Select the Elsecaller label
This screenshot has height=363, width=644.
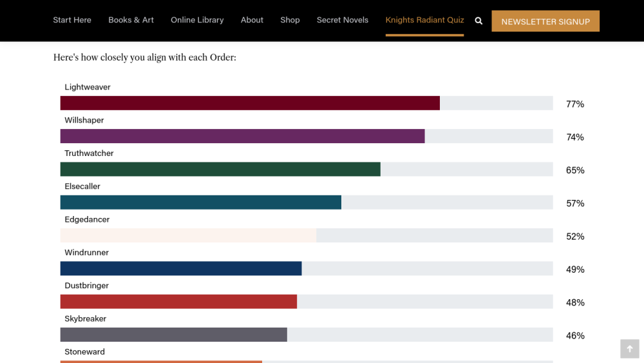click(x=82, y=186)
